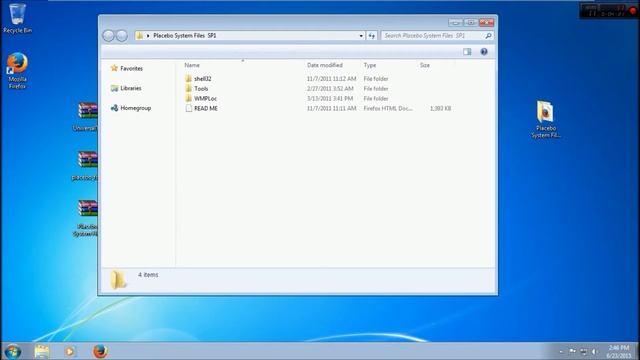Click the Explorer Back navigation button
Image resolution: width=640 pixels, height=360 pixels.
[109, 36]
